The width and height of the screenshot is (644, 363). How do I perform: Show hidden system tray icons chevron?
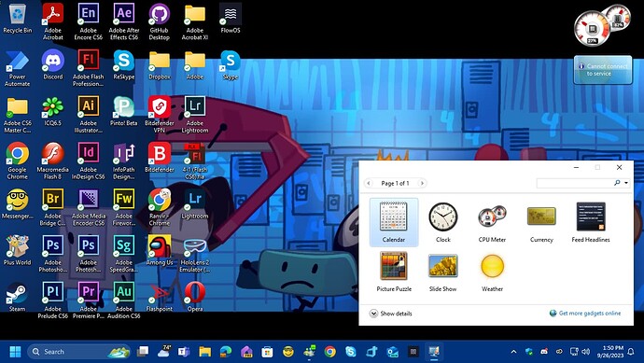click(513, 352)
